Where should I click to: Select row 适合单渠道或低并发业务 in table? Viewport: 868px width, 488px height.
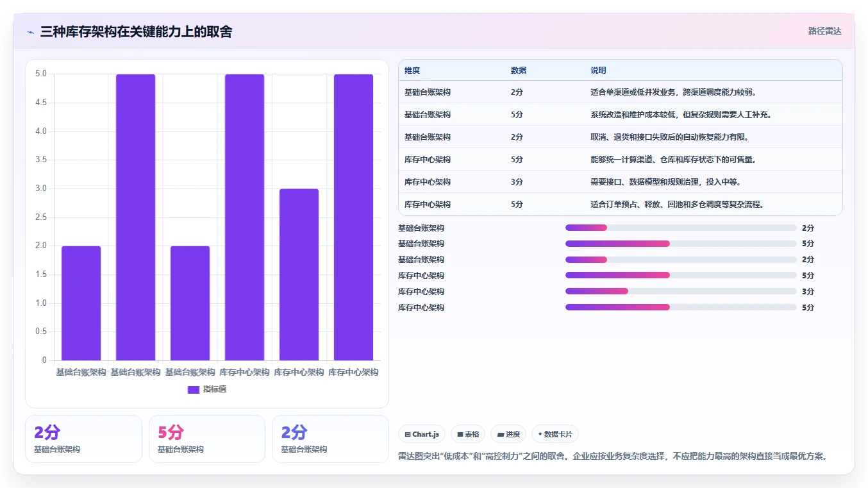[x=620, y=92]
